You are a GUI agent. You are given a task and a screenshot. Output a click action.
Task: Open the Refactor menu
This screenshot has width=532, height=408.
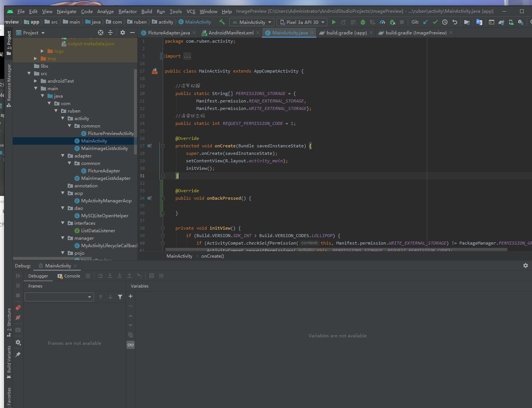tap(128, 12)
